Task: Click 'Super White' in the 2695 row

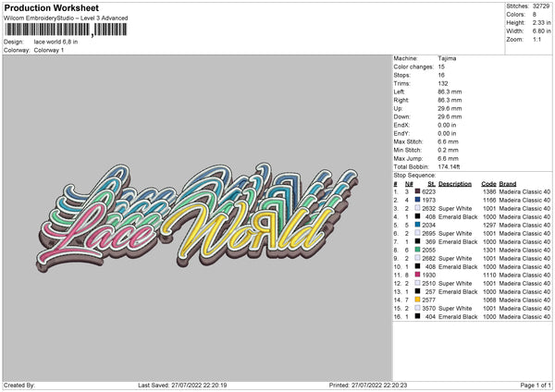Action: pyautogui.click(x=455, y=233)
